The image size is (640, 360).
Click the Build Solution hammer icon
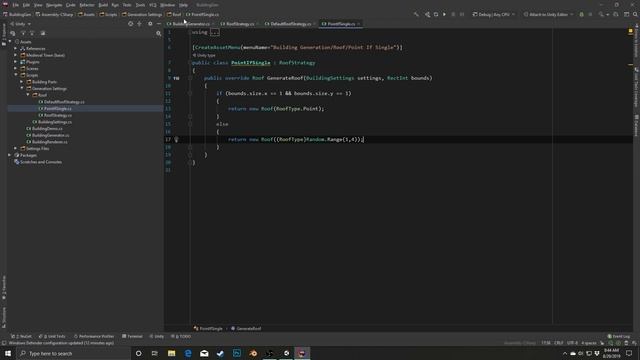point(416,14)
